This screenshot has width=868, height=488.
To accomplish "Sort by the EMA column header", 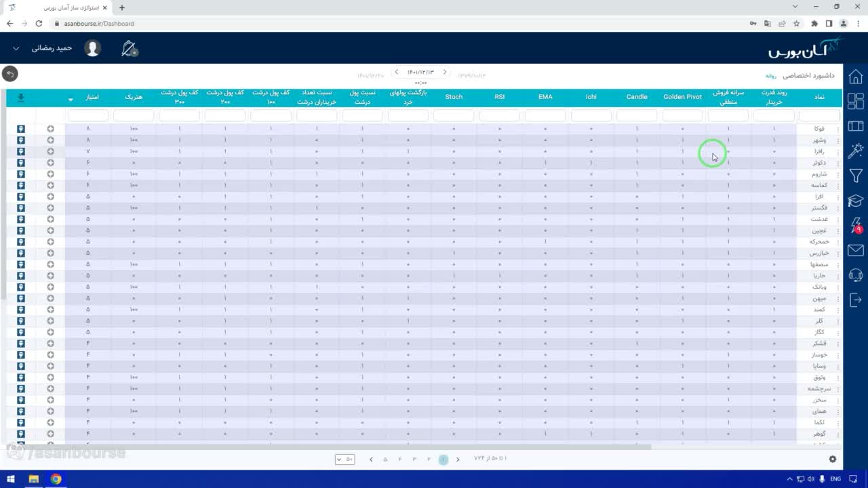I will (x=545, y=97).
